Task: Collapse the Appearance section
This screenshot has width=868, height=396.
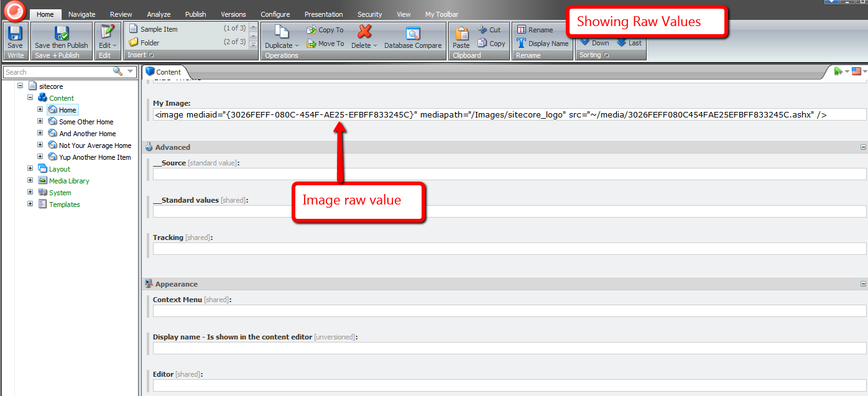Action: pyautogui.click(x=863, y=284)
